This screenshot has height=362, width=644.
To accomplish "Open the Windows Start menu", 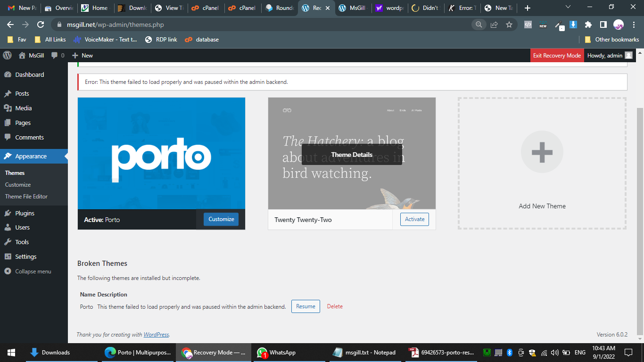I will click(11, 353).
